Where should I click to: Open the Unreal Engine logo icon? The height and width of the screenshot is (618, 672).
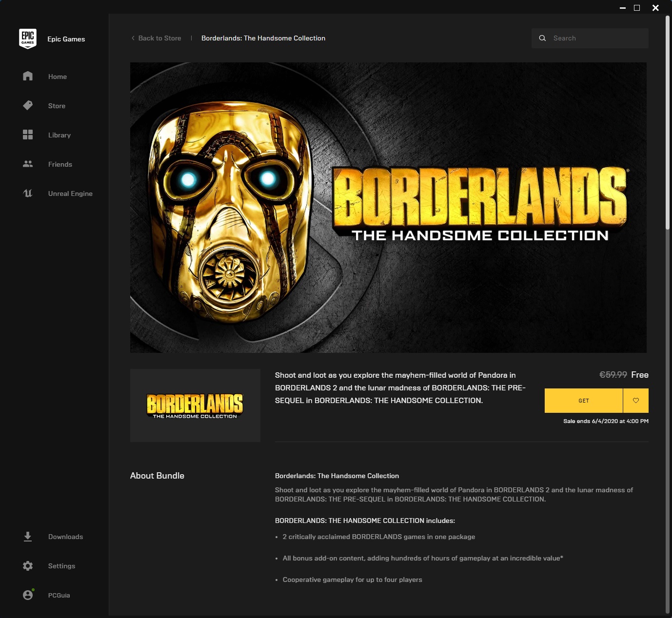tap(28, 193)
